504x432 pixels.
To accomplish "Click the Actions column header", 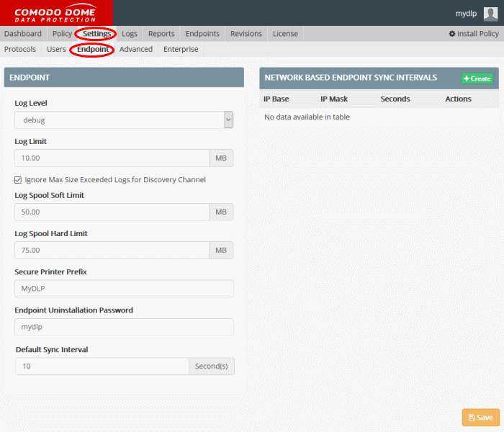I will tap(458, 99).
